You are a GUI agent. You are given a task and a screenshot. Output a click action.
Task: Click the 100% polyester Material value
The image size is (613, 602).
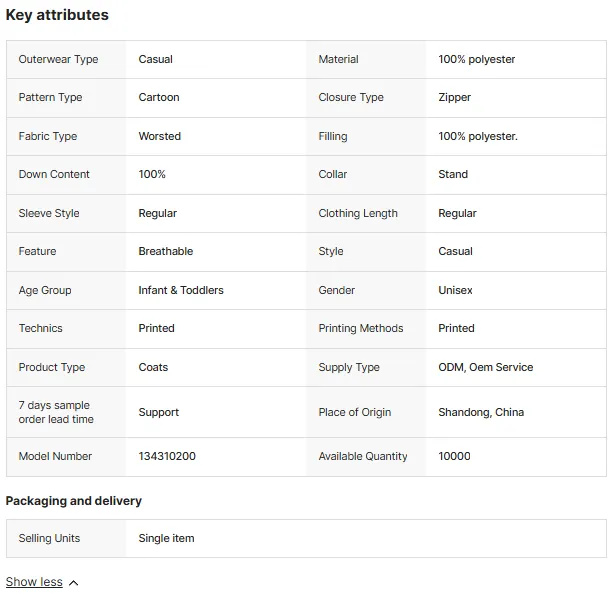[477, 59]
